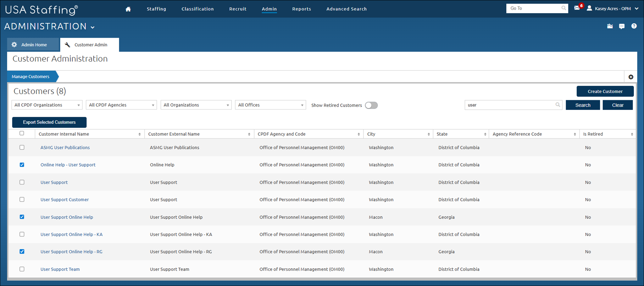Switch to the Admin Home tab
The image size is (644, 286).
point(33,45)
